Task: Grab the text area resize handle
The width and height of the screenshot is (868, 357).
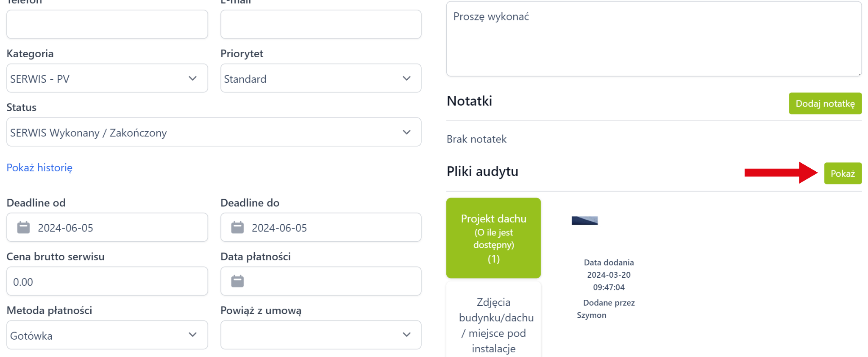Action: coord(859,74)
